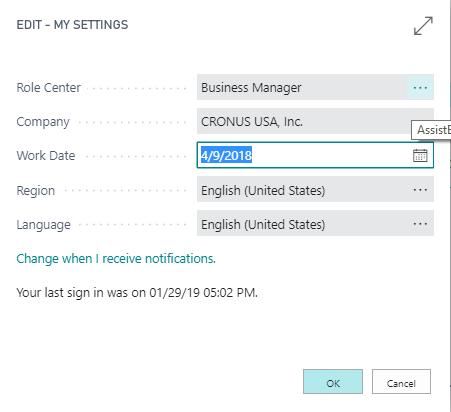This screenshot has height=412, width=451.
Task: Click the Region field label
Action: [x=36, y=191]
